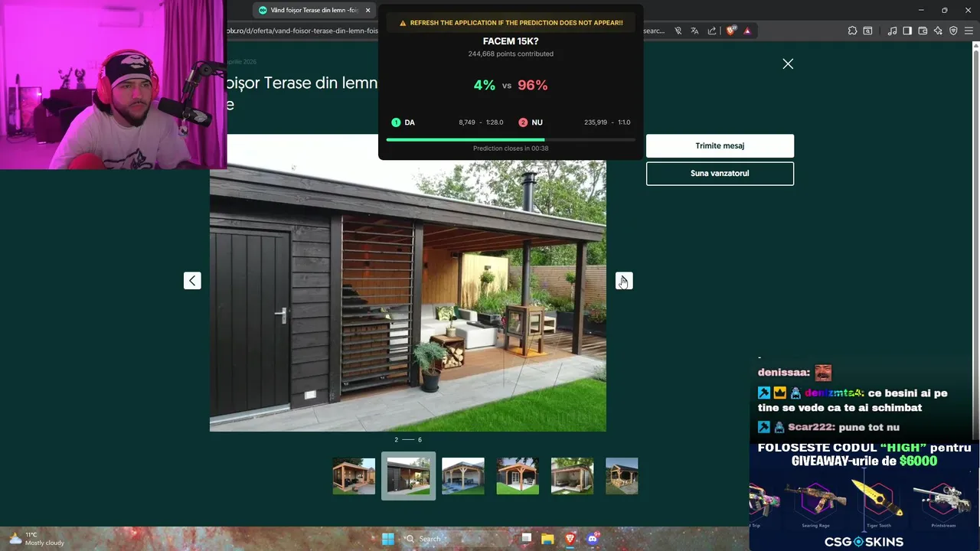Viewport: 980px width, 551px height.
Task: Click the browser address bar URL
Action: (302, 31)
